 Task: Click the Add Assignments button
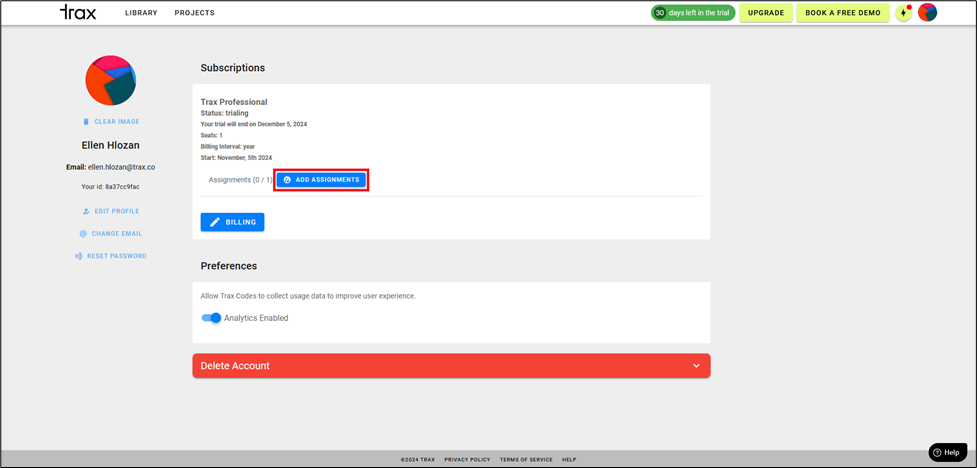(322, 179)
